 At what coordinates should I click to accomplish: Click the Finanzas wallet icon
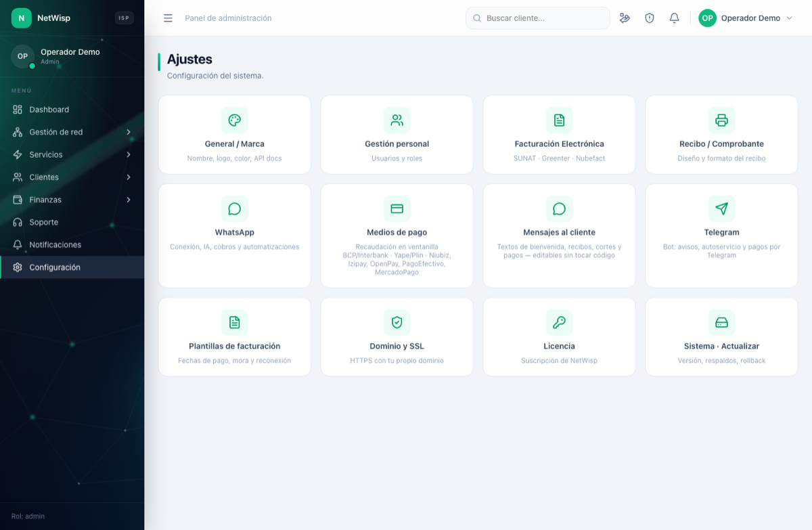coord(18,200)
